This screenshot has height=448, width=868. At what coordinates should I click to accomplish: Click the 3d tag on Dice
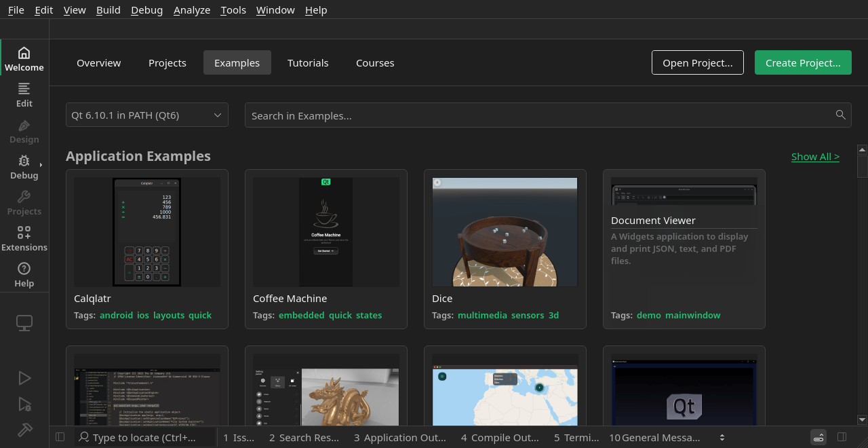click(553, 315)
